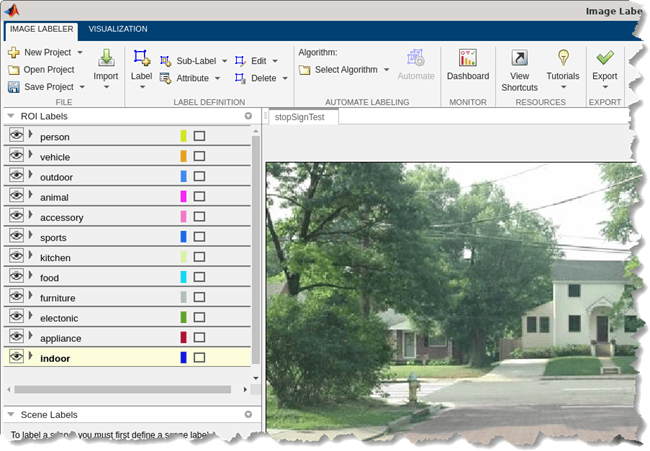650x451 pixels.
Task: Collapse the ROI Labels panel
Action: (11, 116)
